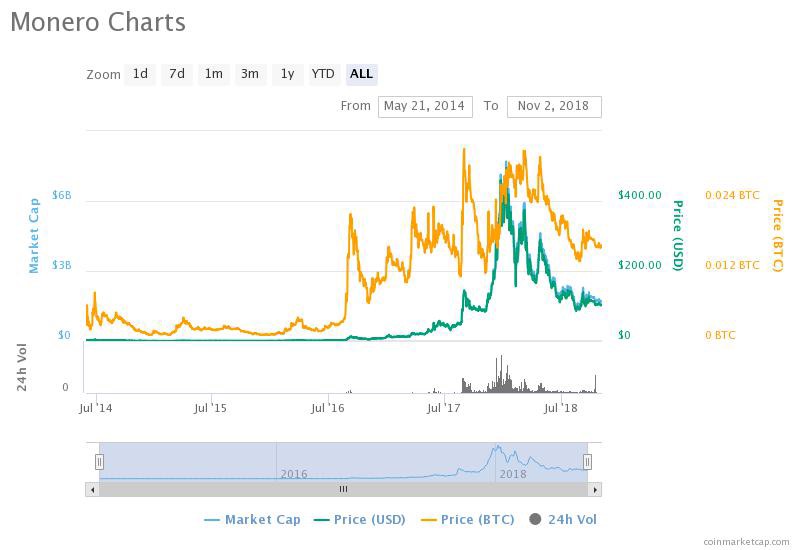Click the navigator scrollbar right arrow
This screenshot has height=550, width=800.
pos(595,489)
